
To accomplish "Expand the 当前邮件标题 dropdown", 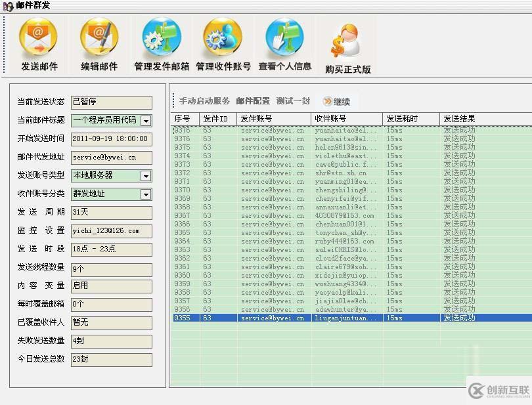I will click(x=146, y=121).
